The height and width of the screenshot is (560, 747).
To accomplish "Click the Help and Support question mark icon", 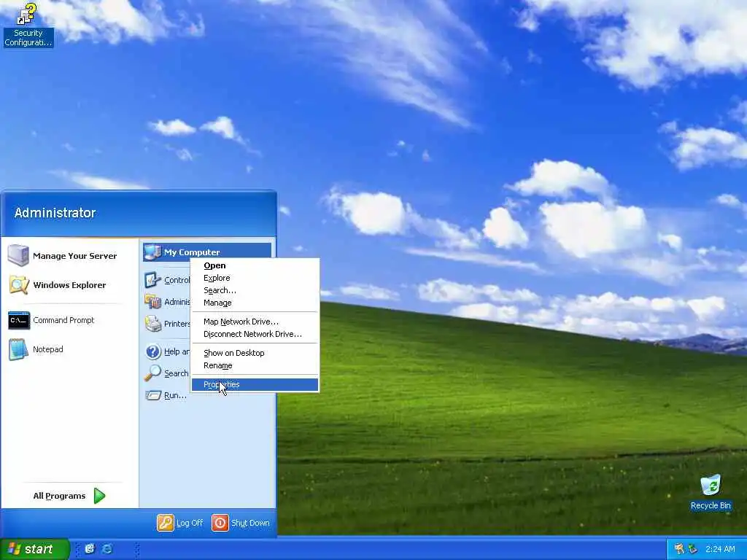I will click(x=152, y=352).
